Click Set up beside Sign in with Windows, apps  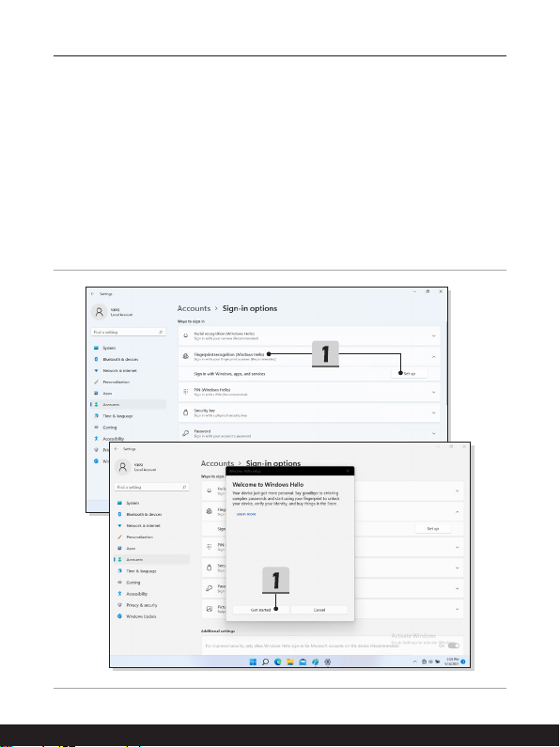tap(410, 374)
